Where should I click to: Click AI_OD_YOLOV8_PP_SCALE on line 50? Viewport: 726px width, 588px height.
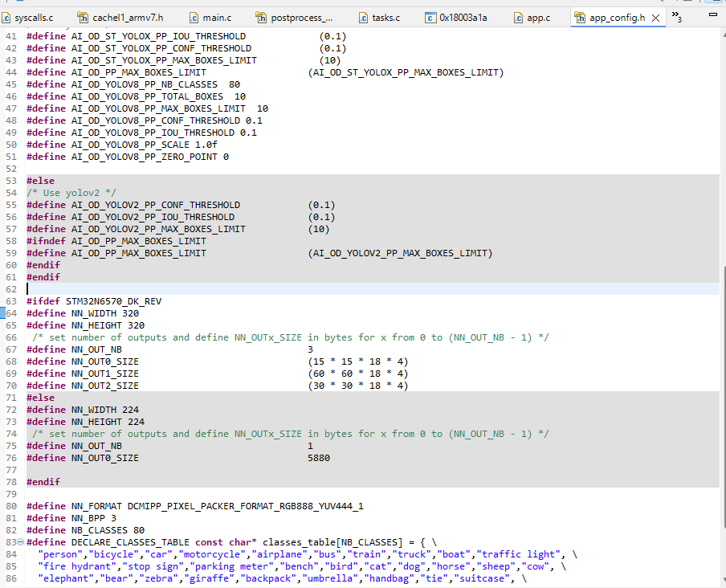(130, 145)
